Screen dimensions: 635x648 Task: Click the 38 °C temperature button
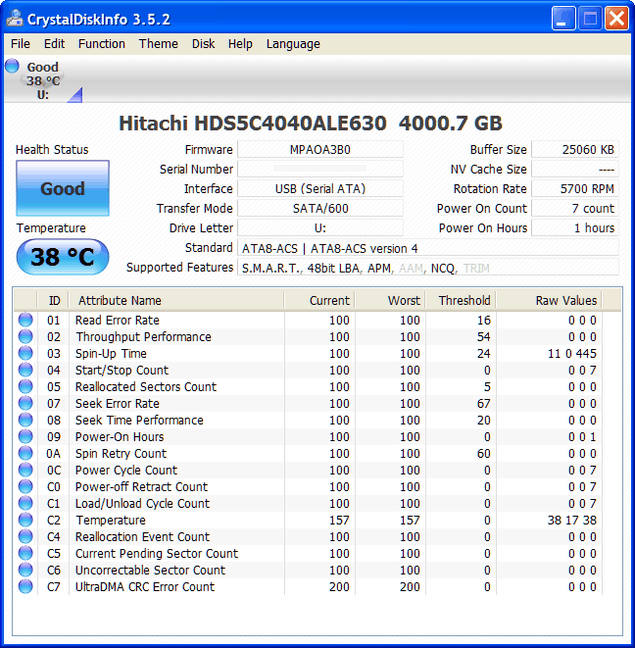click(x=63, y=257)
